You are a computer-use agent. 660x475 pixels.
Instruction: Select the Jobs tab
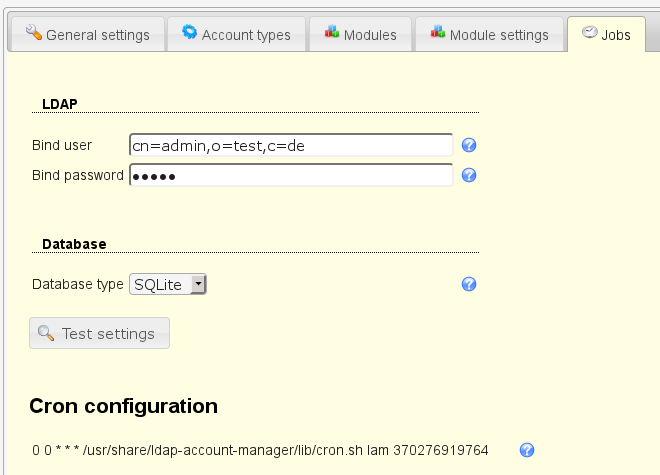tap(606, 34)
